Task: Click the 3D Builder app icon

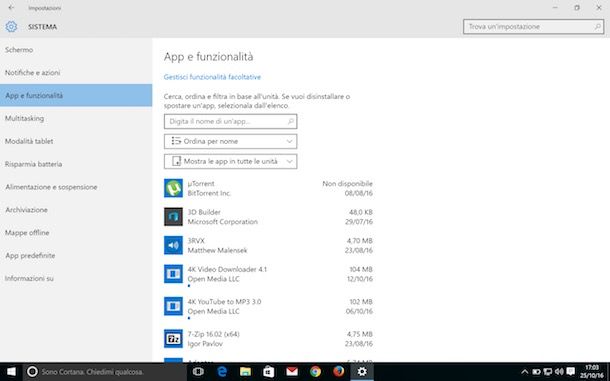Action: [173, 217]
